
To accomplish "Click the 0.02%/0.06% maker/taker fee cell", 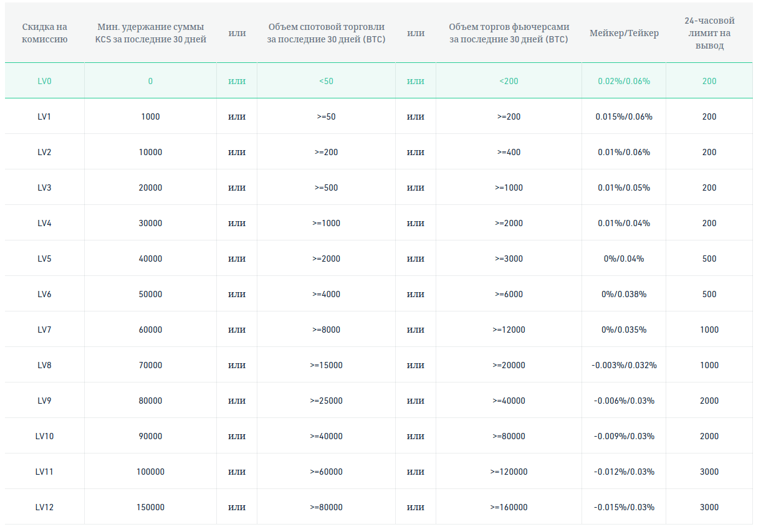I will point(624,81).
